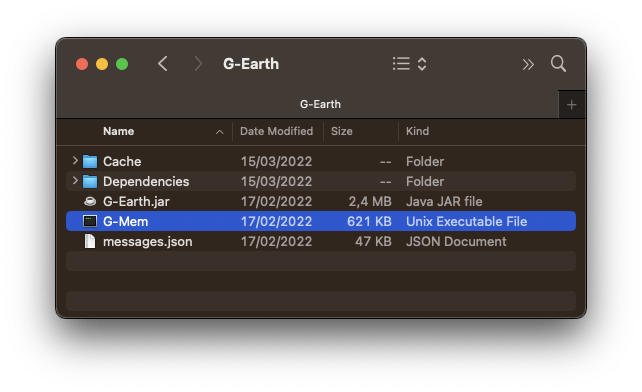This screenshot has width=642, height=392.
Task: Click the G-Earth window title
Action: click(251, 64)
